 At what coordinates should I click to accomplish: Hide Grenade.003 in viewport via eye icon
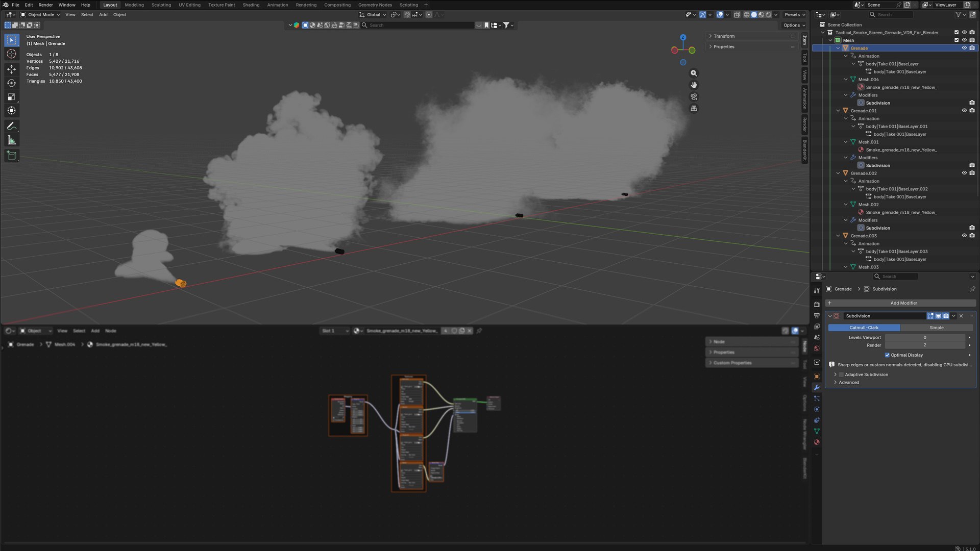tap(964, 236)
